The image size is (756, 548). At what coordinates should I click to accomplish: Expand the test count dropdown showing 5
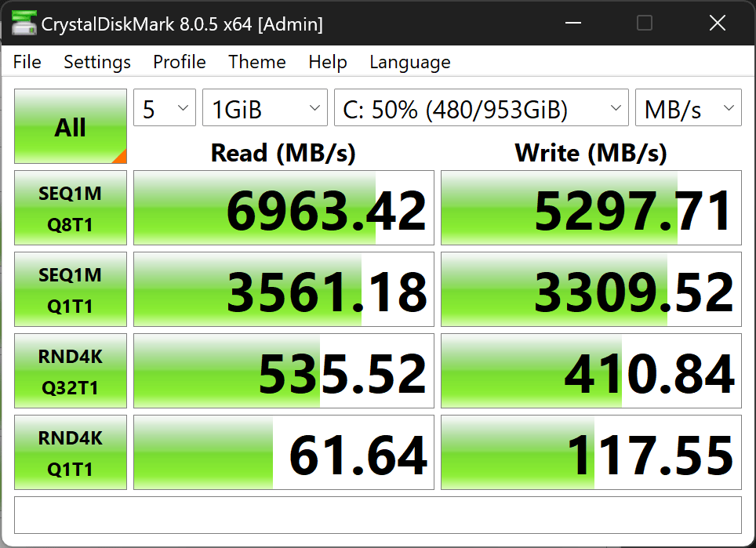pos(165,107)
